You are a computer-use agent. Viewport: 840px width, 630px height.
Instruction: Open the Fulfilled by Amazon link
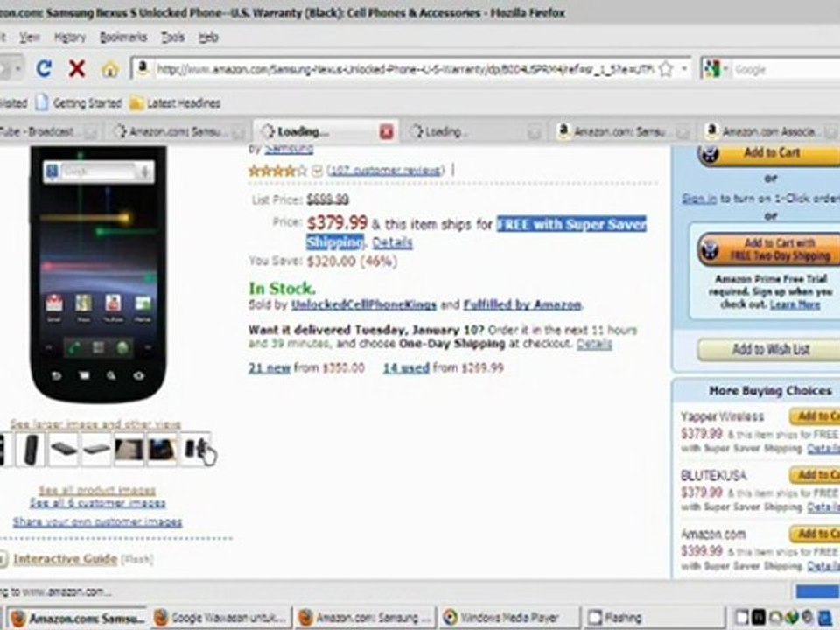coord(522,304)
